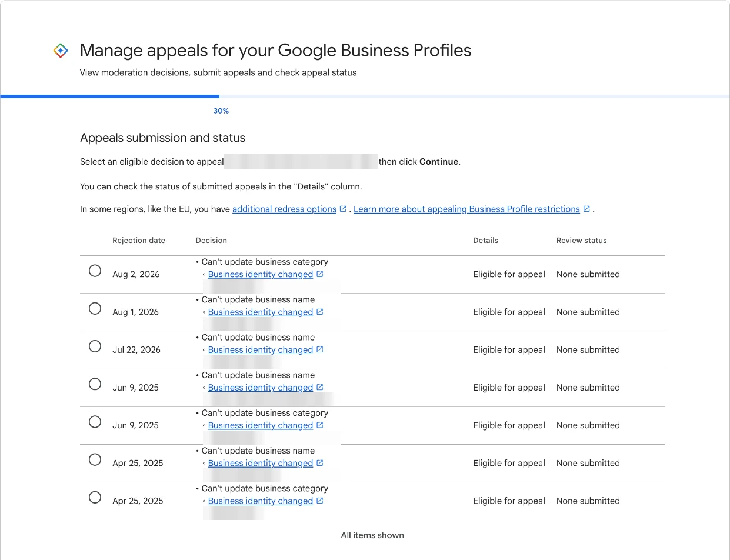Click 'Can't update business name' in Aug 1, 2026 row
The width and height of the screenshot is (730, 560).
(x=258, y=299)
